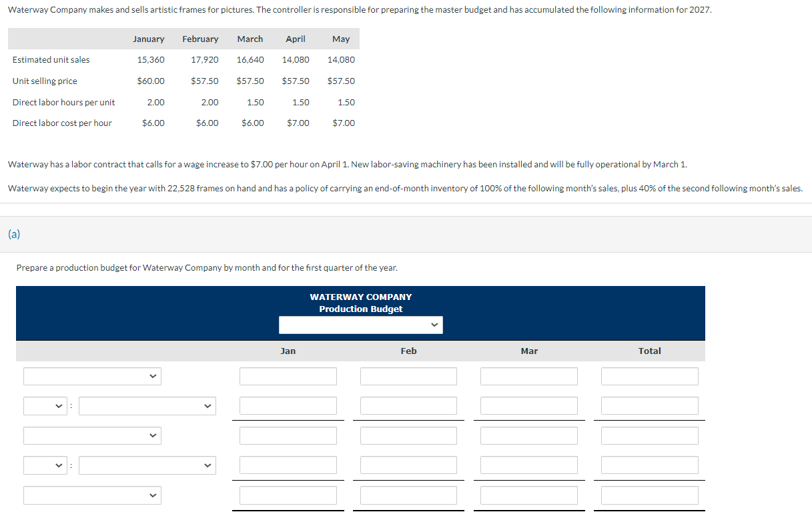
Task: Open the fourth row account-label dropdown after the colon
Action: [x=147, y=465]
